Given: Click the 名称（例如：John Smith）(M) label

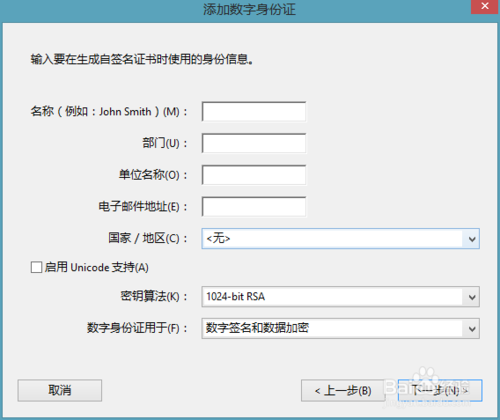Looking at the screenshot, I should 109,111.
